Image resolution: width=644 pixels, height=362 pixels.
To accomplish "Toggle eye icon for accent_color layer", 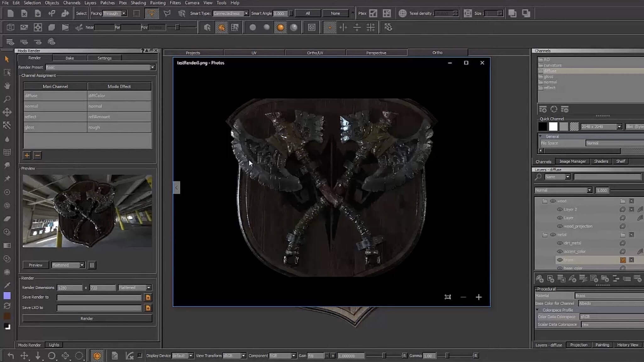I will coord(560,251).
